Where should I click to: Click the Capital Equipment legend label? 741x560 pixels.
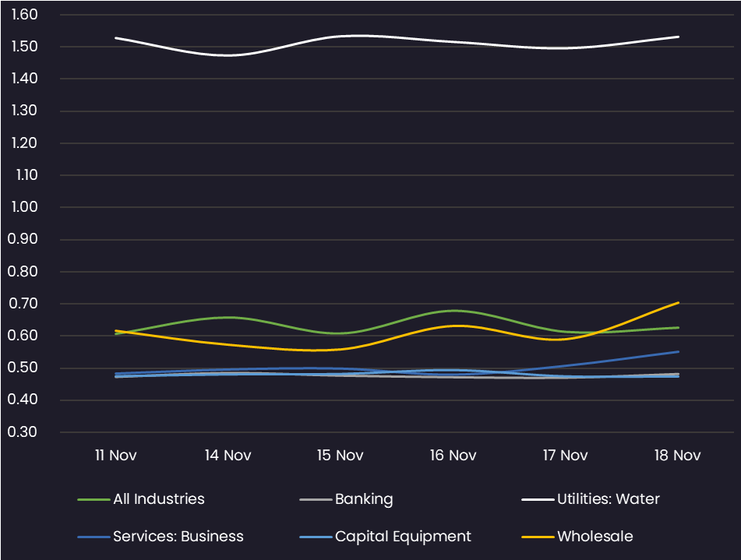(403, 536)
